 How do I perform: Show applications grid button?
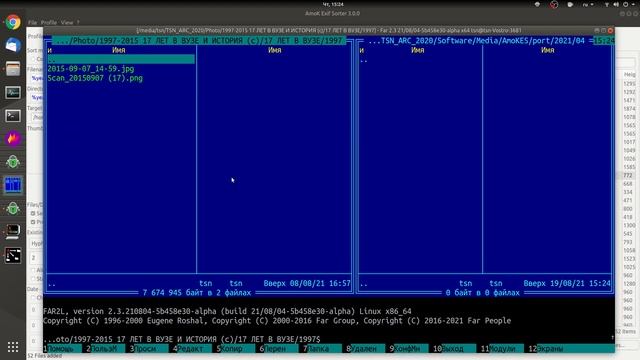(x=13, y=347)
